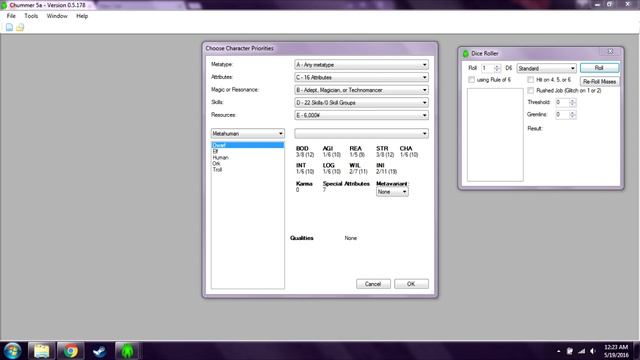Close the Dice Roller window
640x360 pixels.
tap(610, 51)
